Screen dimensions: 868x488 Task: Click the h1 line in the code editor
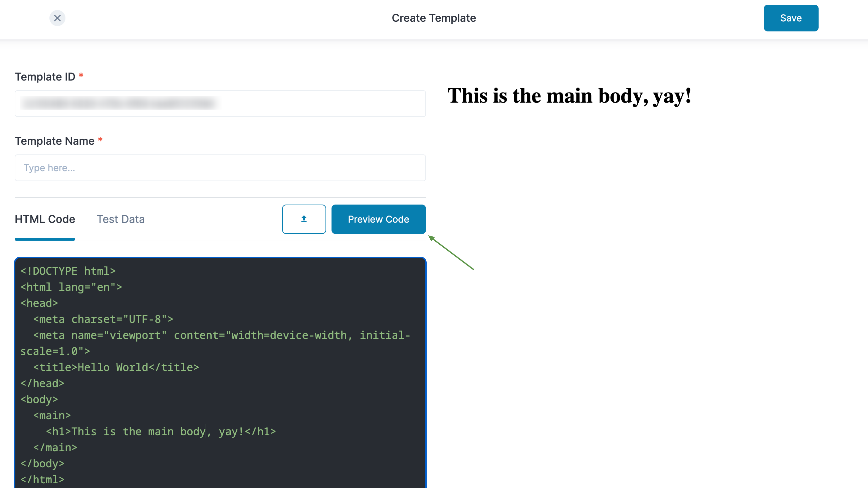161,431
